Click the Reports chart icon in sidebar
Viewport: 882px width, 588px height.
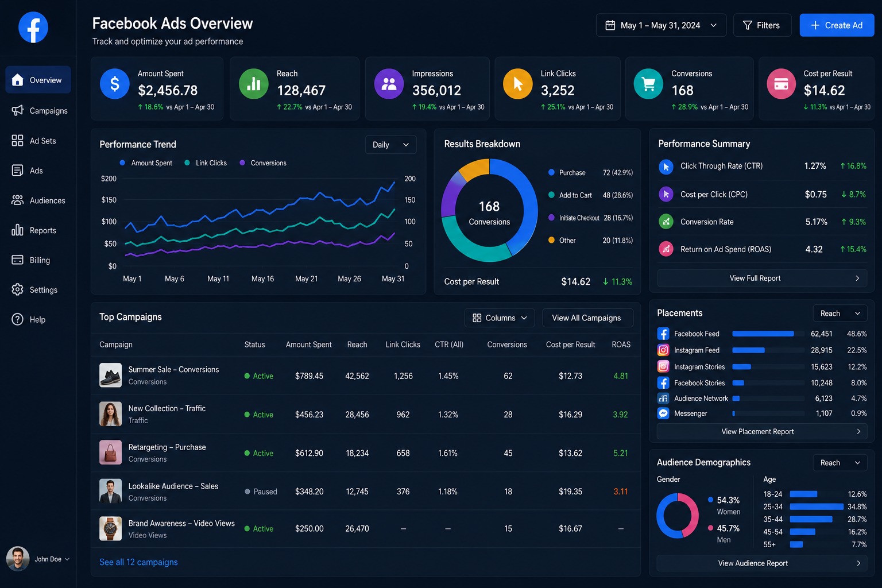pyautogui.click(x=18, y=230)
